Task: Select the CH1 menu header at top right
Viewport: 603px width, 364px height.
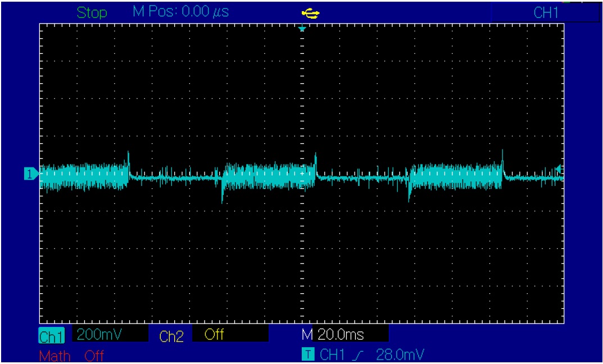Action: [545, 13]
